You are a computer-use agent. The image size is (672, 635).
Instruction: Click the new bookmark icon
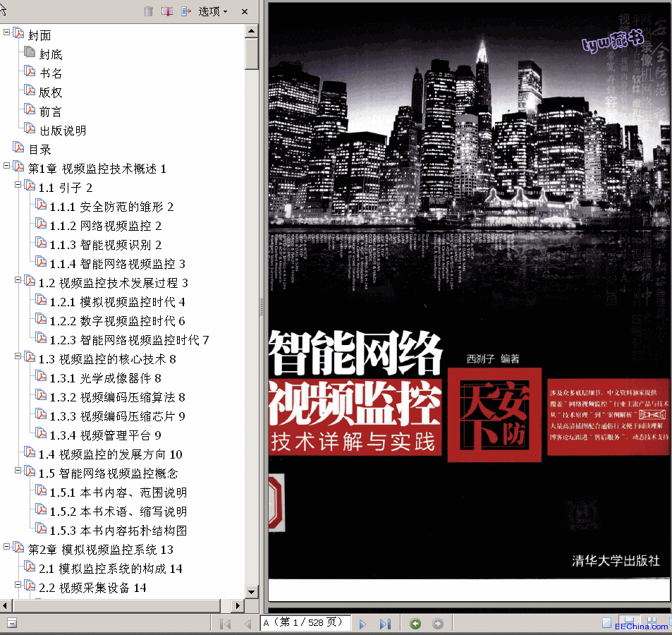pyautogui.click(x=167, y=11)
